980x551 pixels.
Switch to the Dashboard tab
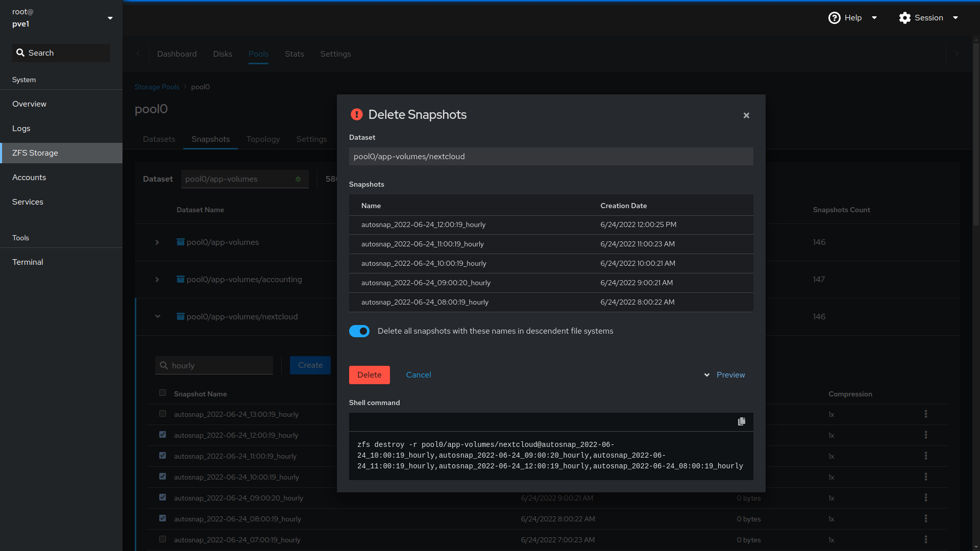tap(177, 54)
